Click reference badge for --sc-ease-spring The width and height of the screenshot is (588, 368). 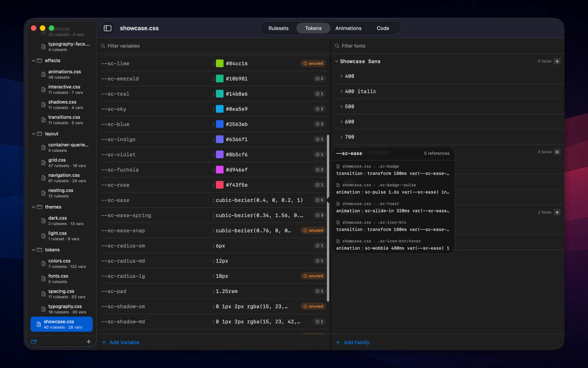point(319,215)
